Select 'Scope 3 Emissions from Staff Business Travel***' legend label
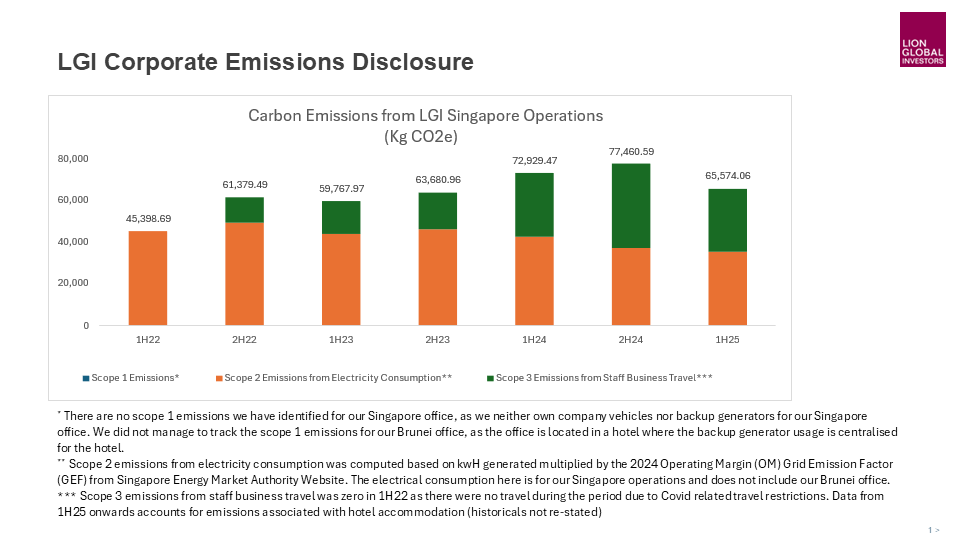The image size is (960, 540). [604, 378]
